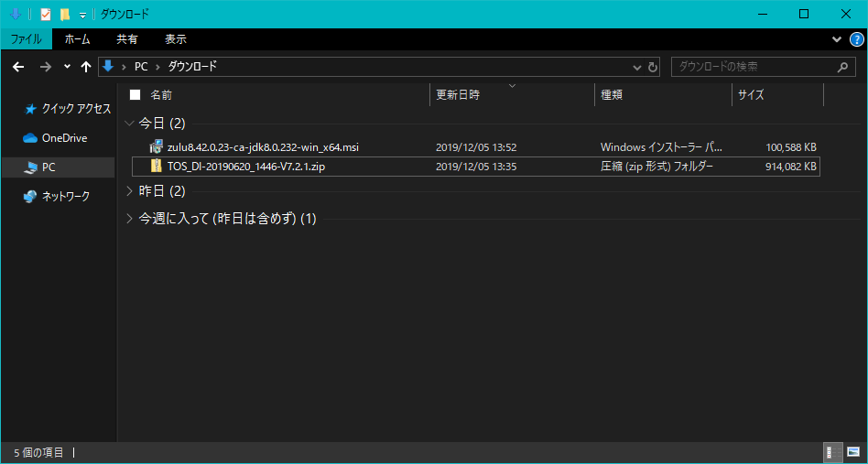Click ダウンロード in the address breadcrumb
This screenshot has height=464, width=868.
[x=192, y=67]
